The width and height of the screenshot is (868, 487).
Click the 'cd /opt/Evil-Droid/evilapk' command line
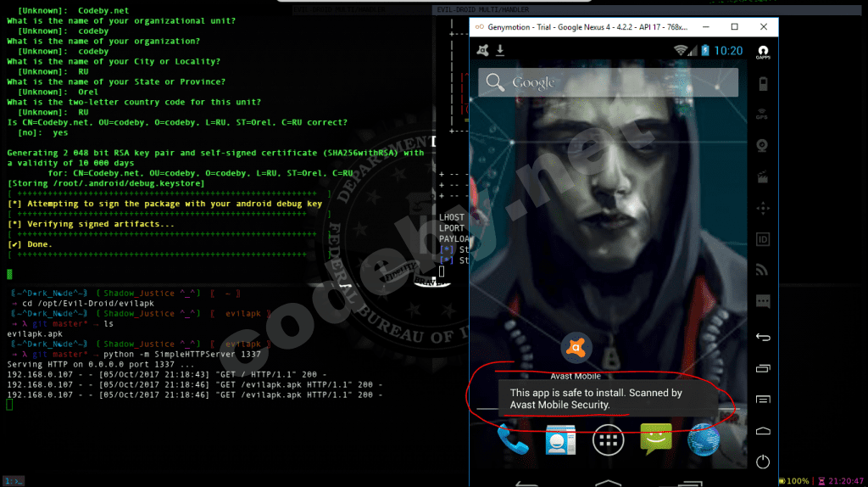[x=88, y=304]
